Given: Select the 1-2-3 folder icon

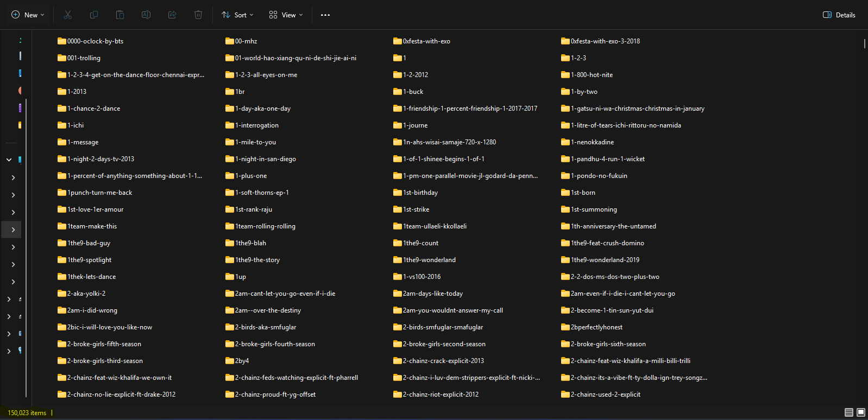Looking at the screenshot, I should 565,58.
